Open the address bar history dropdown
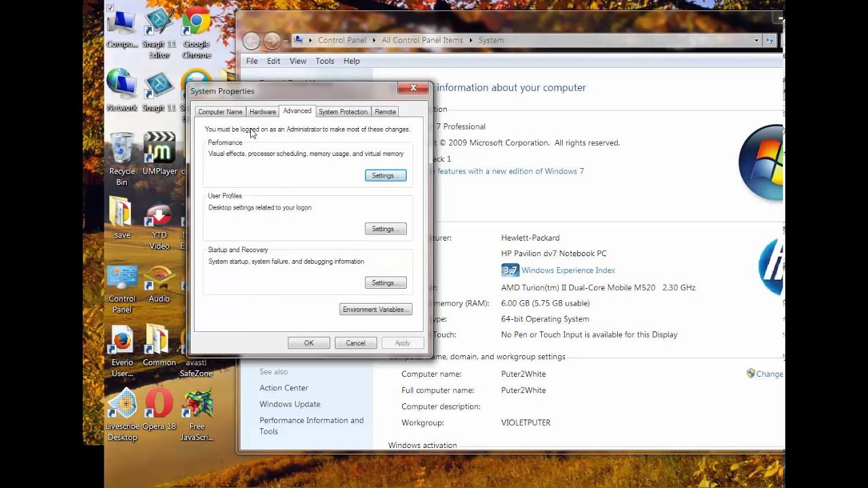Viewport: 868px width, 488px height. tap(756, 40)
